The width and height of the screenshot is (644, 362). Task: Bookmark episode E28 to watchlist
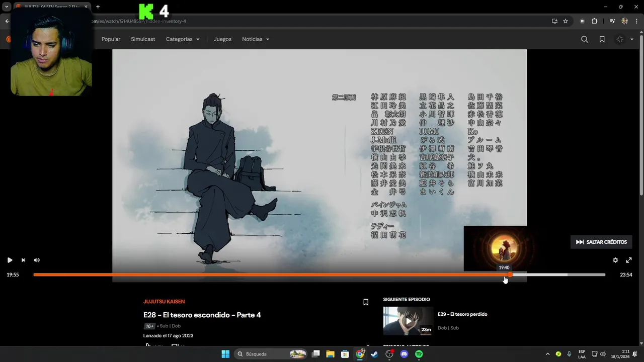pos(366,302)
